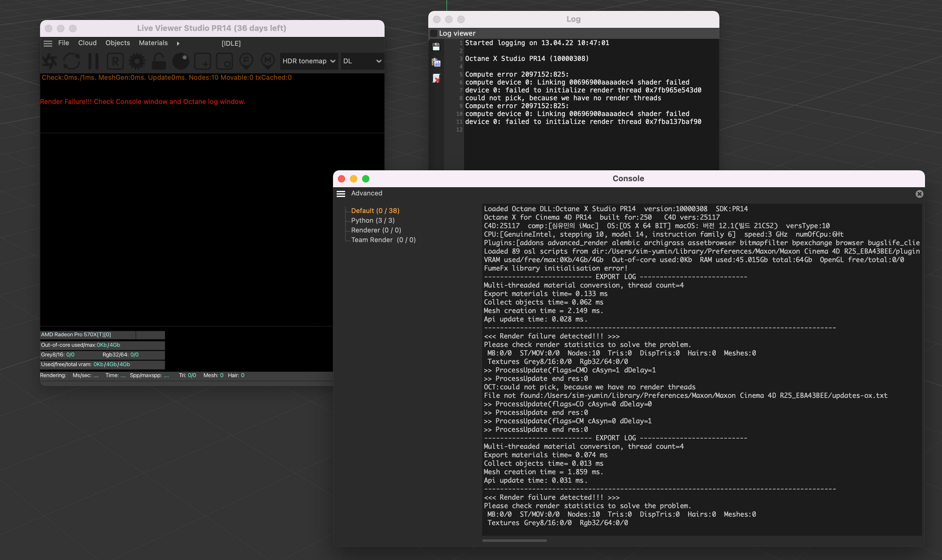Click the Console horizontal scrollbar
Viewport: 942px width, 560px height.
(514, 541)
